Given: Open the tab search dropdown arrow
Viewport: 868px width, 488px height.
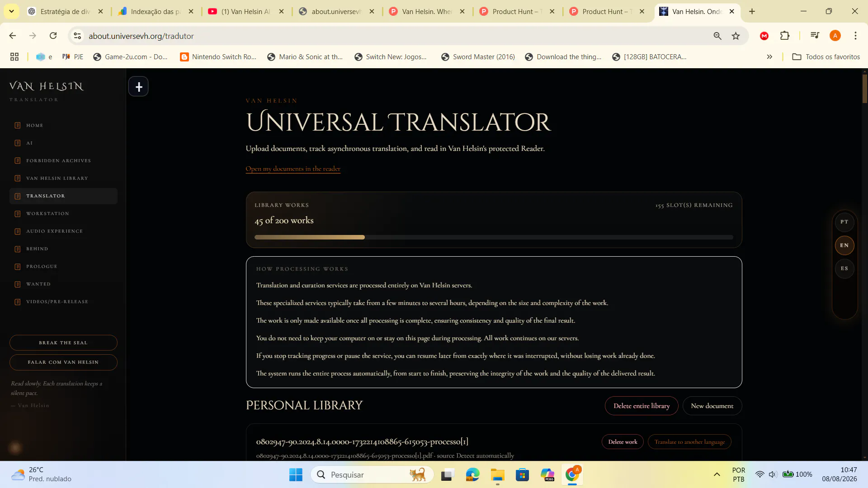Looking at the screenshot, I should click(11, 11).
